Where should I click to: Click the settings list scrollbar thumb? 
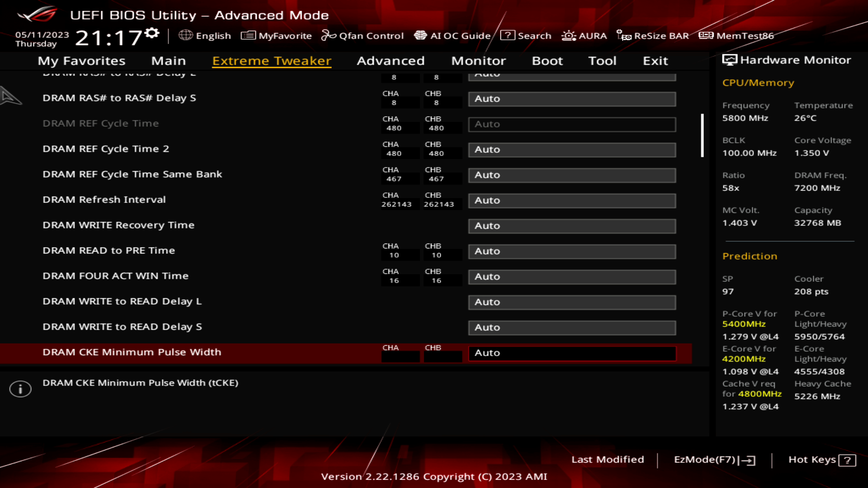click(x=702, y=136)
